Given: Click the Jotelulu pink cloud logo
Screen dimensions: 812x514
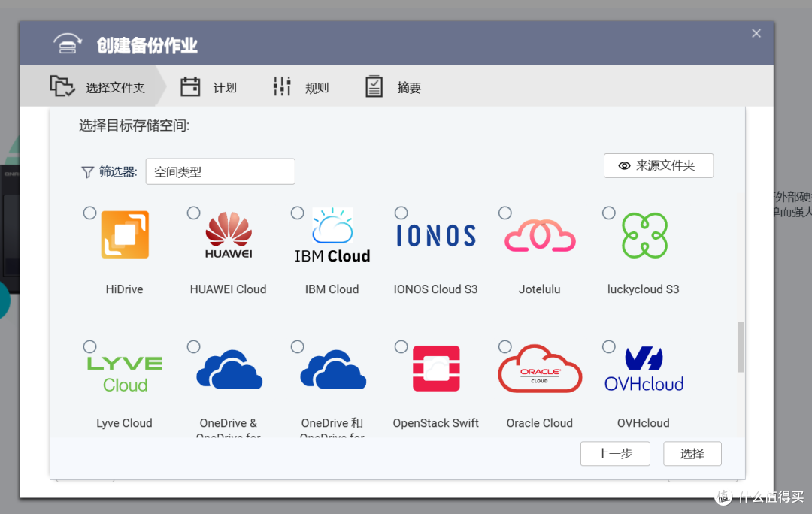Looking at the screenshot, I should point(540,235).
